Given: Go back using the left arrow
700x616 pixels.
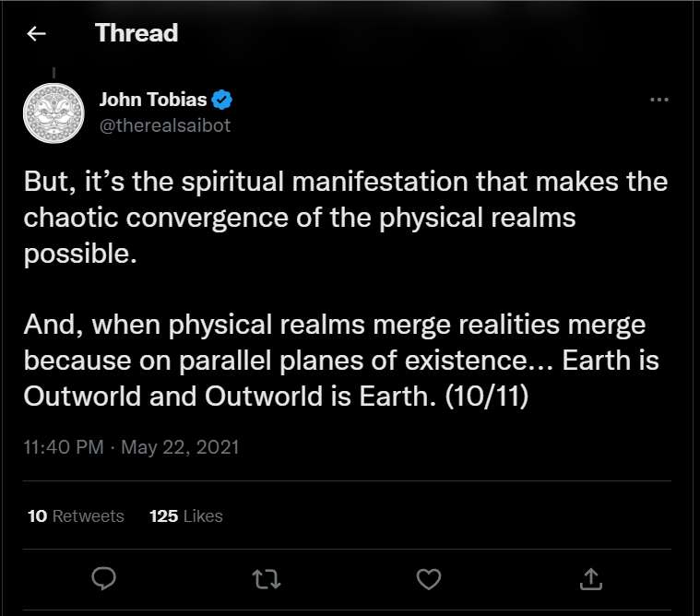Looking at the screenshot, I should (x=36, y=34).
